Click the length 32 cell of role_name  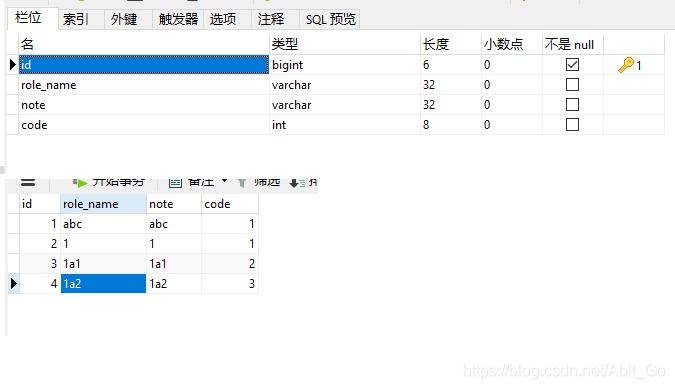(x=451, y=85)
